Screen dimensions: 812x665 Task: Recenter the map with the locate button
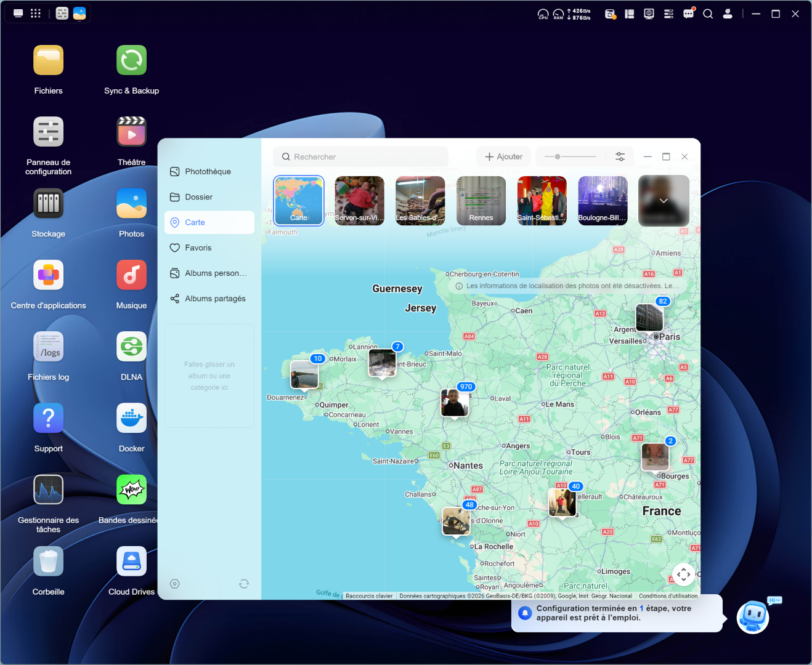click(x=684, y=574)
